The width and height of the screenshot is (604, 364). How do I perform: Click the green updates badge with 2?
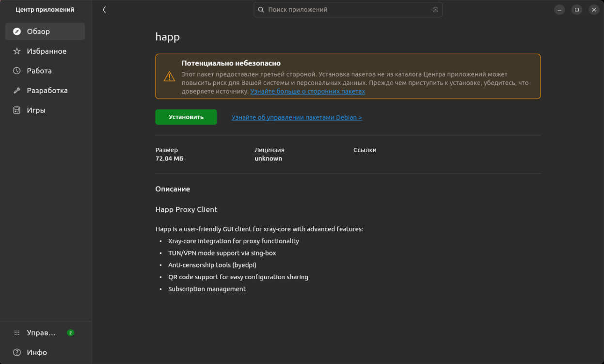[71, 333]
